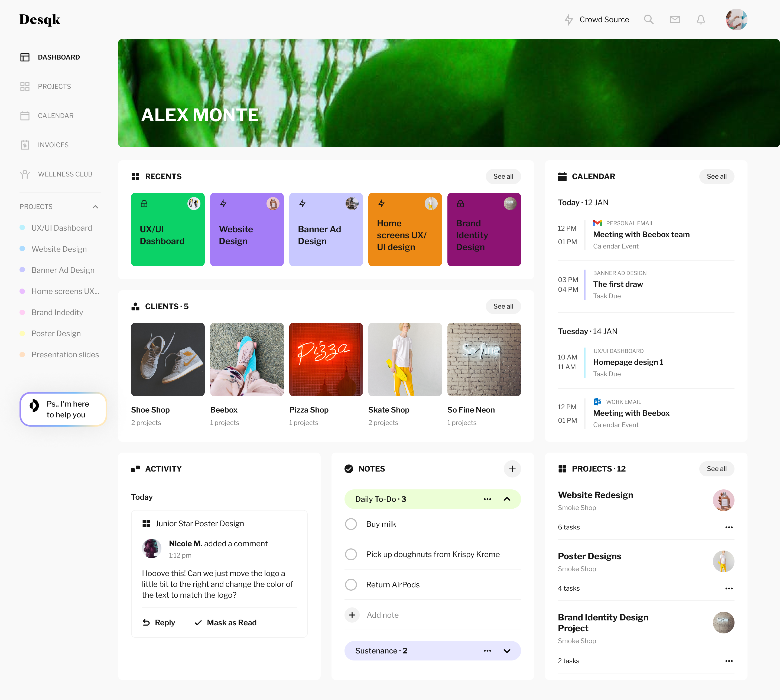Collapse the PROJECTS list in sidebar

click(95, 207)
